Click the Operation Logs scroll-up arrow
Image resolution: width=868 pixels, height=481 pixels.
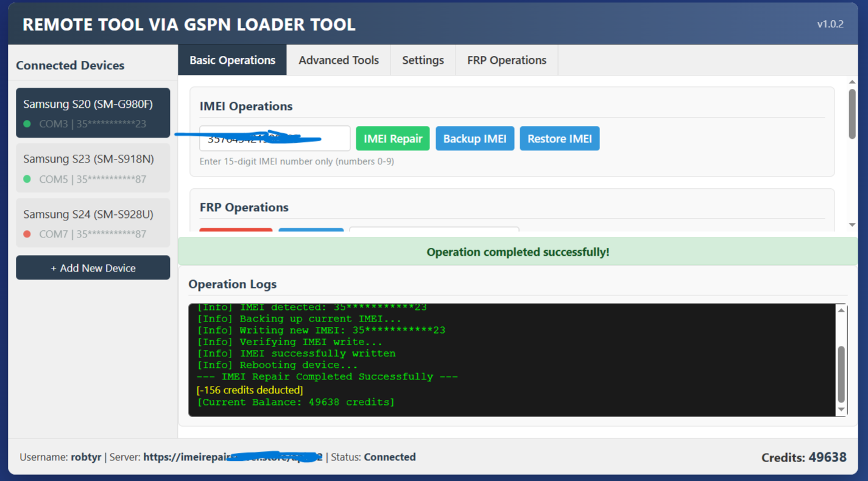pyautogui.click(x=841, y=311)
